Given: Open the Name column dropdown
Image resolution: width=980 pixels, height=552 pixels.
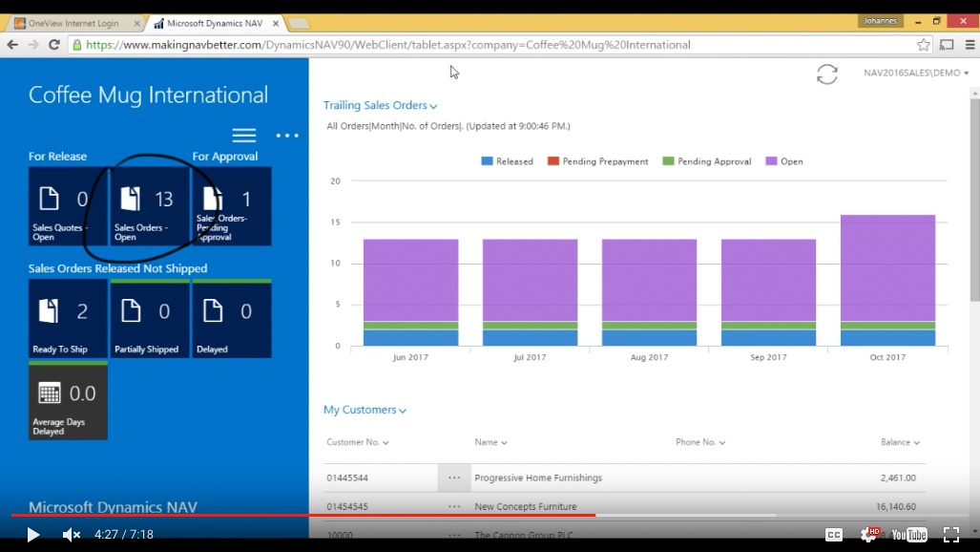Looking at the screenshot, I should 490,442.
